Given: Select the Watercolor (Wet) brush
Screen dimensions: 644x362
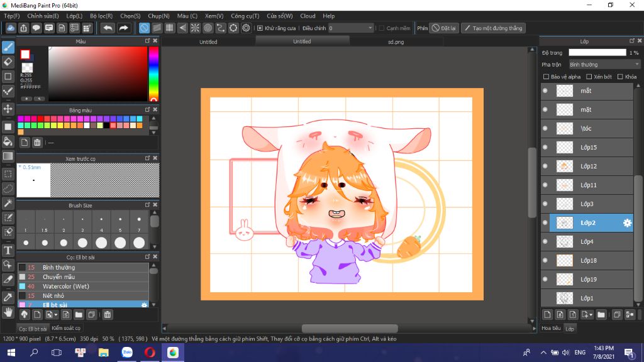Looking at the screenshot, I should click(83, 286).
